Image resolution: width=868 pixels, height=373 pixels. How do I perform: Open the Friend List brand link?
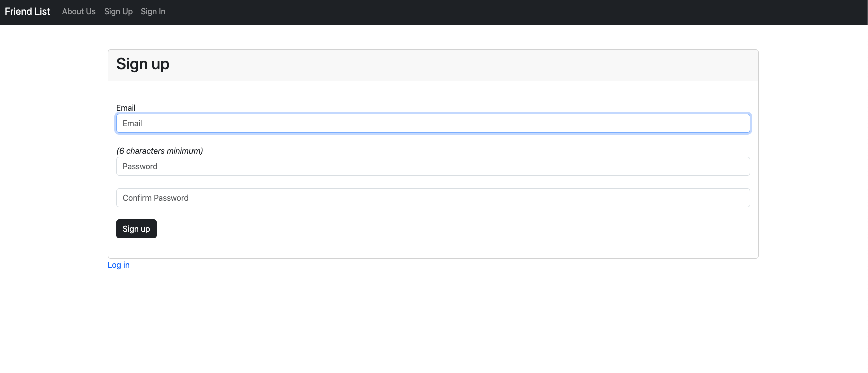27,11
